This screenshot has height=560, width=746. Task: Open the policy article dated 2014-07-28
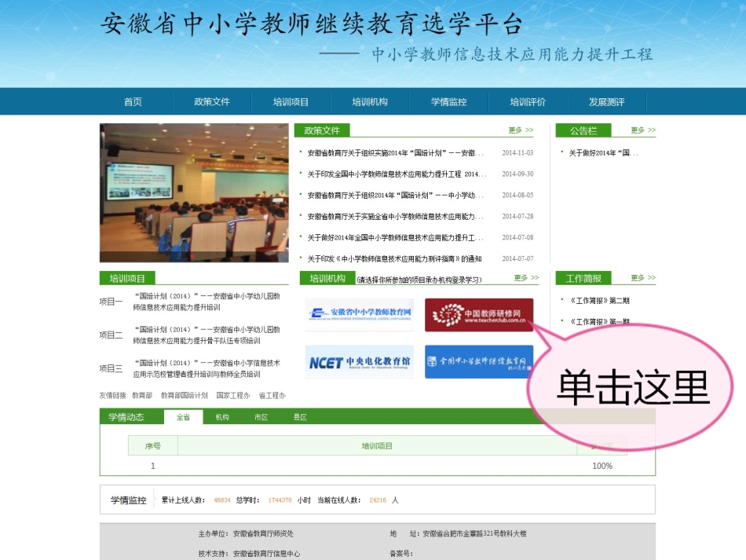click(395, 217)
